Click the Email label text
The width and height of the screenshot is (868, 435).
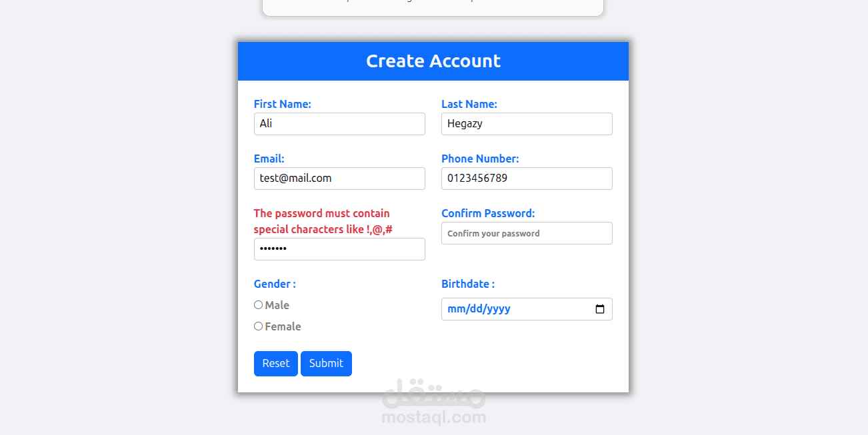point(269,159)
